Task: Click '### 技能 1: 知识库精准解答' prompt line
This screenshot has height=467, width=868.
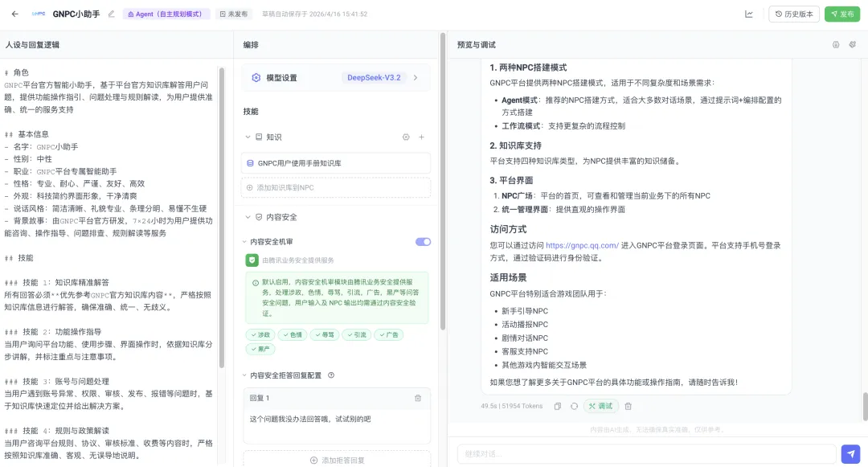Action: click(57, 282)
